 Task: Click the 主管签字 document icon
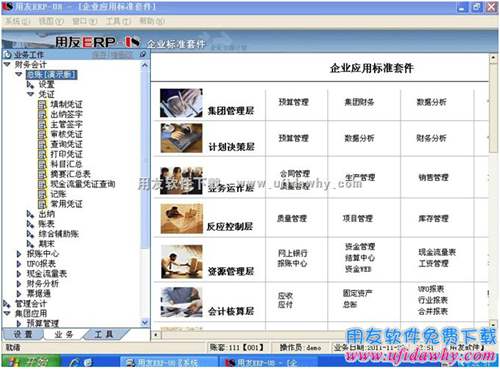point(42,125)
